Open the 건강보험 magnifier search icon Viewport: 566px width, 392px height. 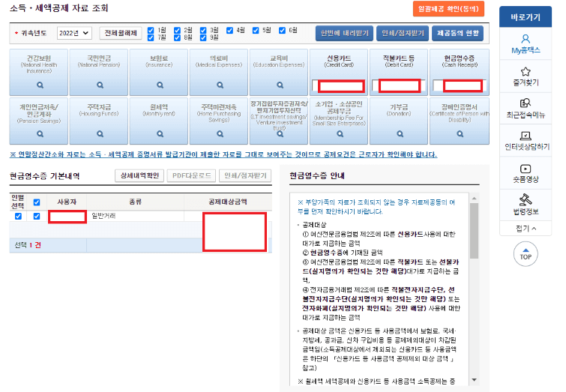(x=40, y=85)
